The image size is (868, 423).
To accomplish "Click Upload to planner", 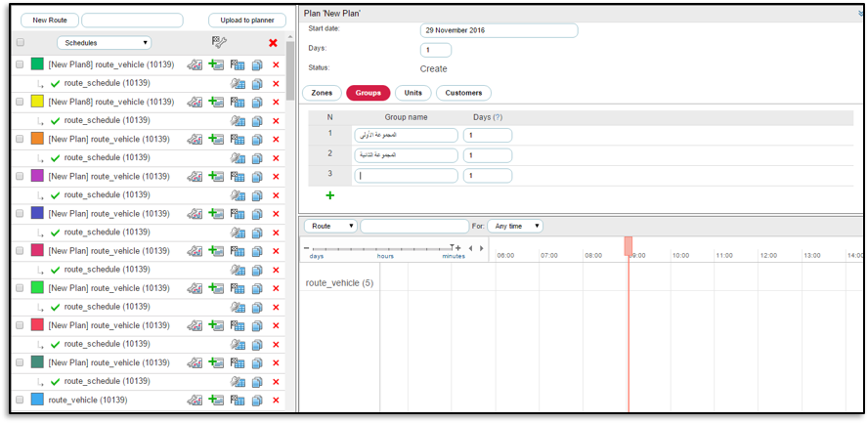I will point(247,21).
